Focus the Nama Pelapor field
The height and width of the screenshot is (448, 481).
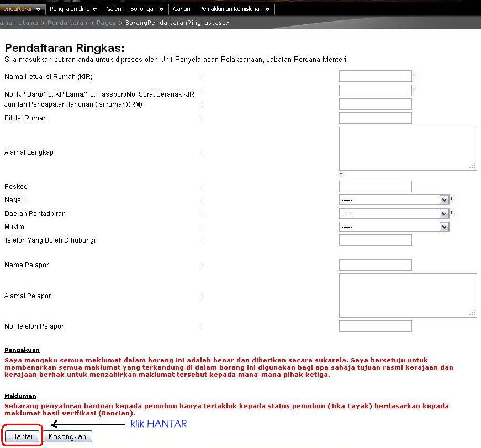click(x=375, y=265)
